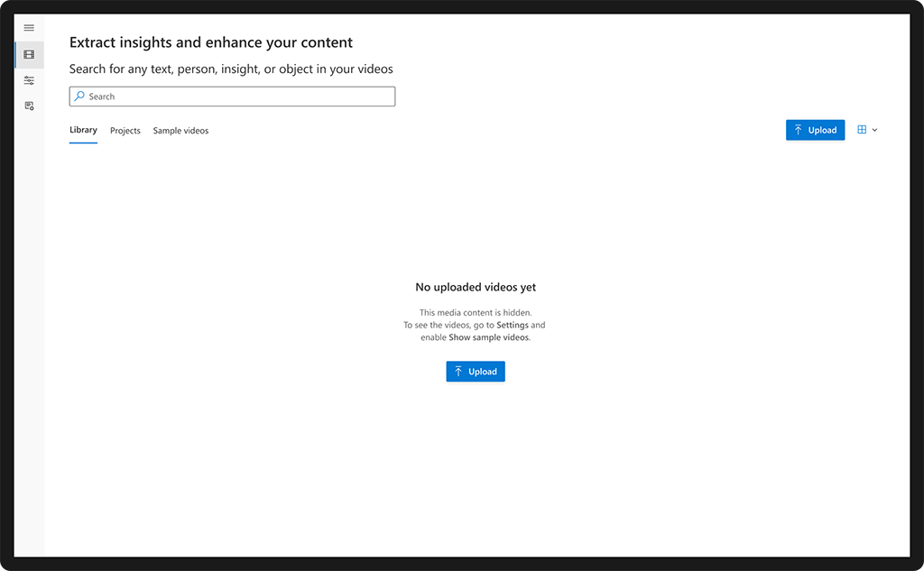Open the navigation hamburger menu
924x571 pixels.
coord(29,27)
